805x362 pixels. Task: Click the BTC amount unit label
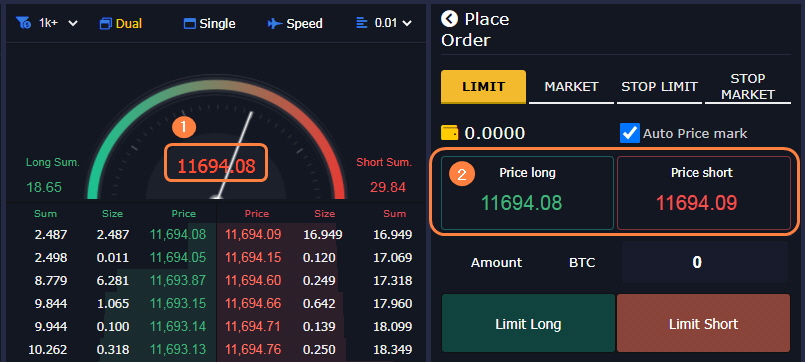point(582,263)
